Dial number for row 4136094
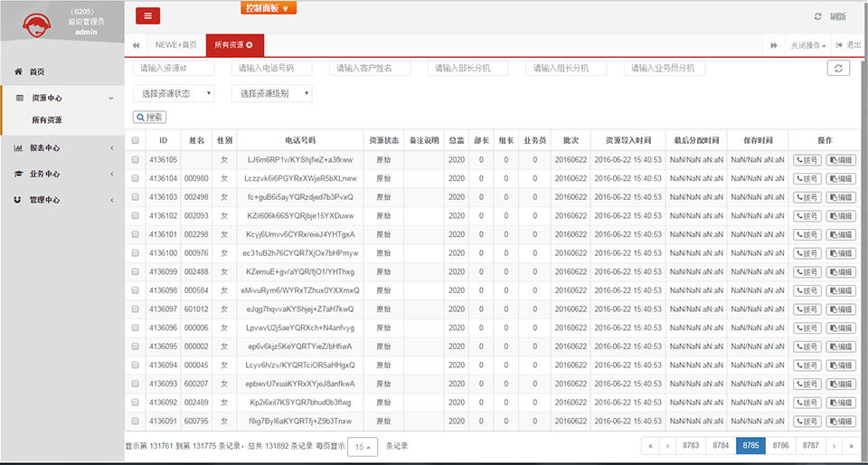The image size is (868, 465). point(807,365)
